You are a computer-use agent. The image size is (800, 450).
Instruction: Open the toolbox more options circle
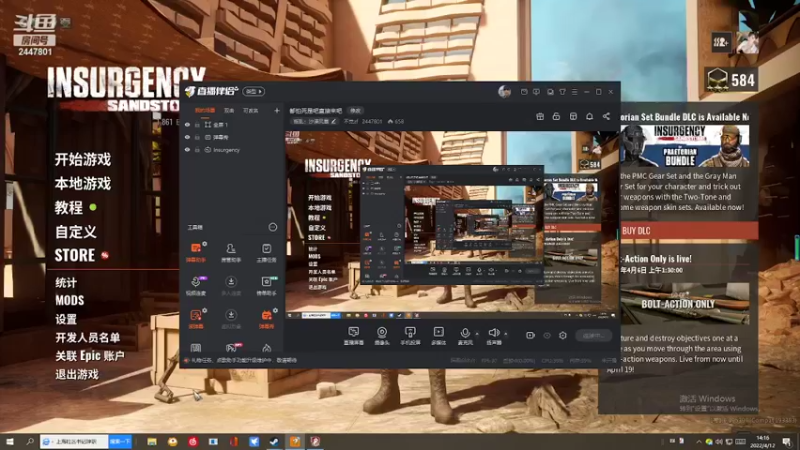(x=273, y=227)
